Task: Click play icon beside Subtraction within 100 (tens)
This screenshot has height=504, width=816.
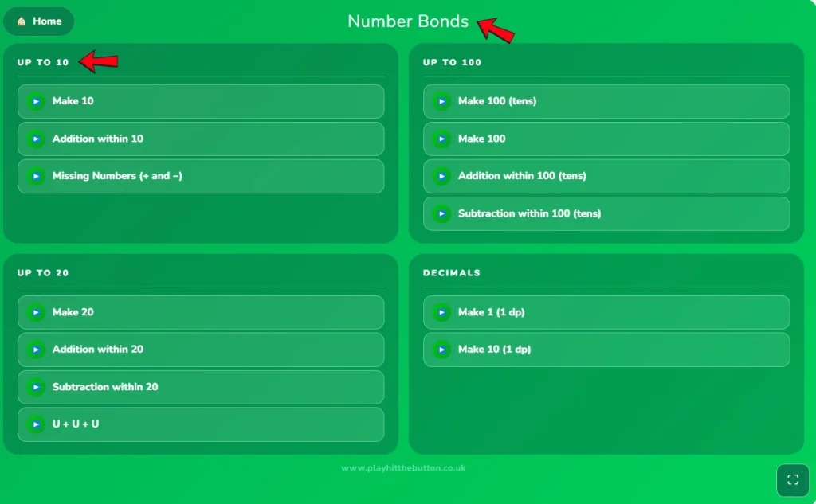Action: coord(441,213)
